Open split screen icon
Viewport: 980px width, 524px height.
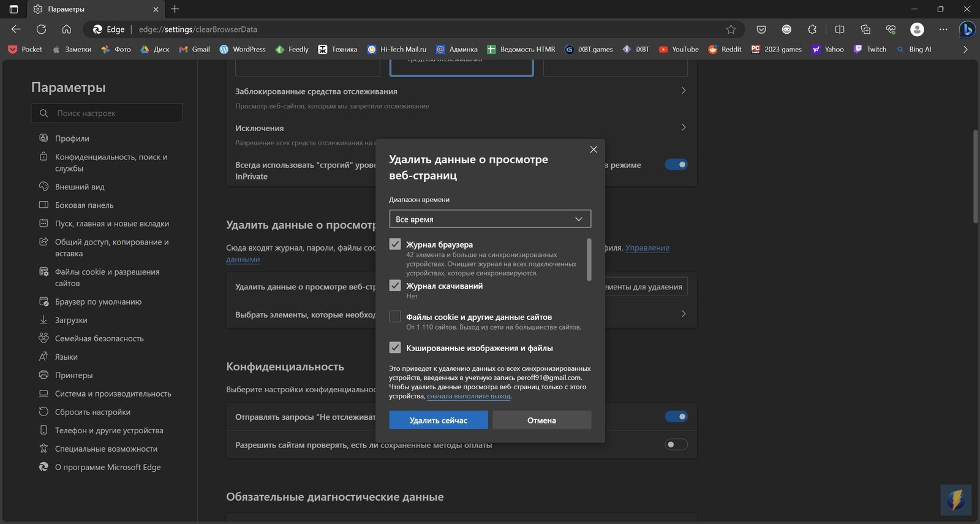(840, 29)
